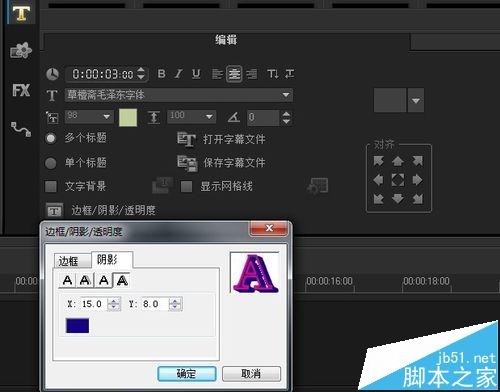Click the grid line options icon

(x=317, y=186)
